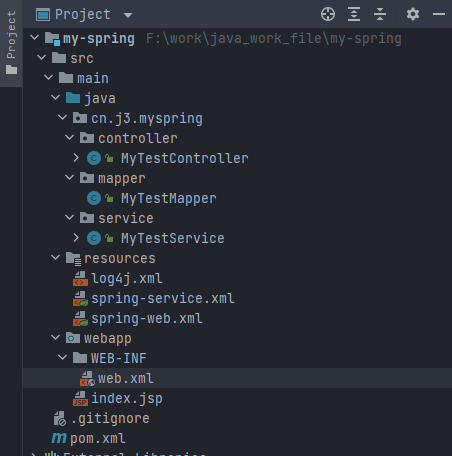Open the Project view dropdown arrow
452x456 pixels.
[x=128, y=15]
